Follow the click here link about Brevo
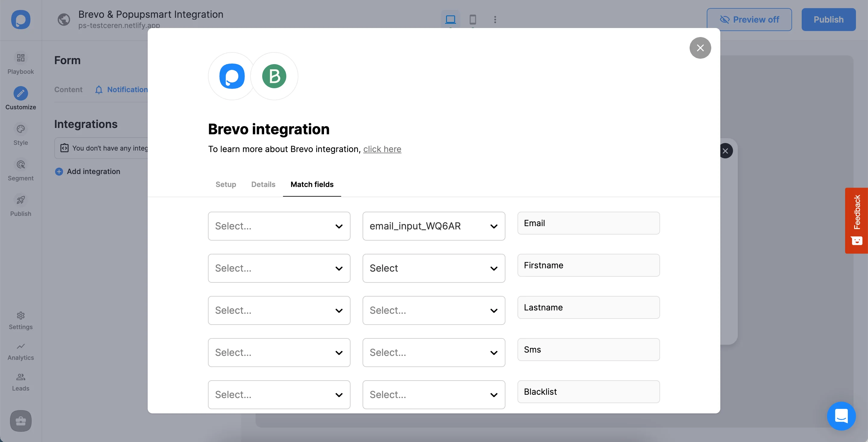The width and height of the screenshot is (868, 442). tap(382, 149)
